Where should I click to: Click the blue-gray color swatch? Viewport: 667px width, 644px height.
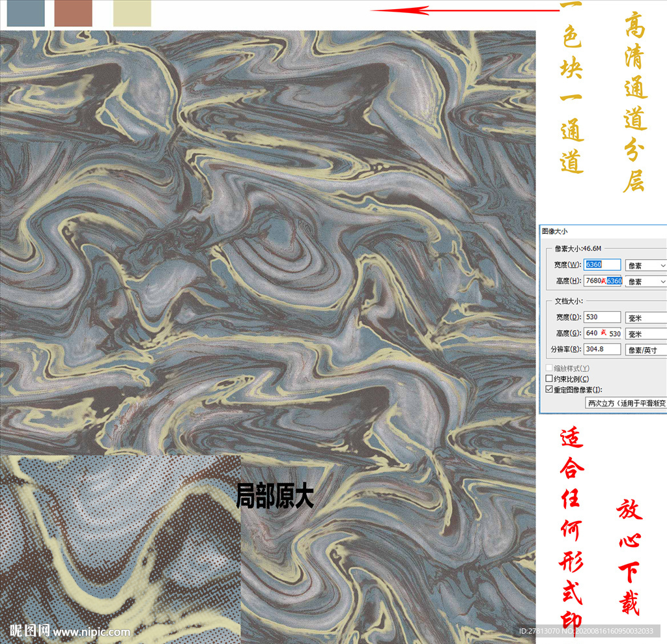click(x=26, y=13)
